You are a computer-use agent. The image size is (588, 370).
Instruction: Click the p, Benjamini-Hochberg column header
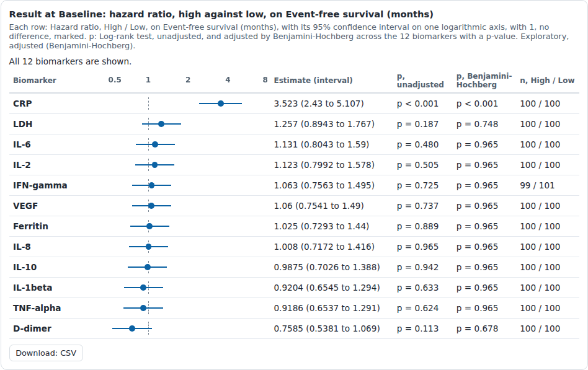[x=484, y=81]
